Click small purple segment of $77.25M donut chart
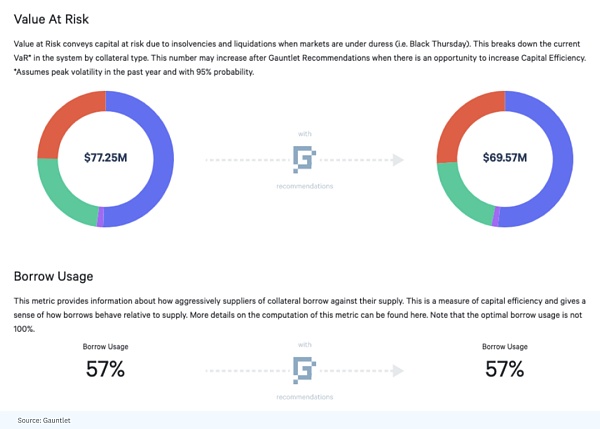The image size is (600, 429). pyautogui.click(x=100, y=218)
